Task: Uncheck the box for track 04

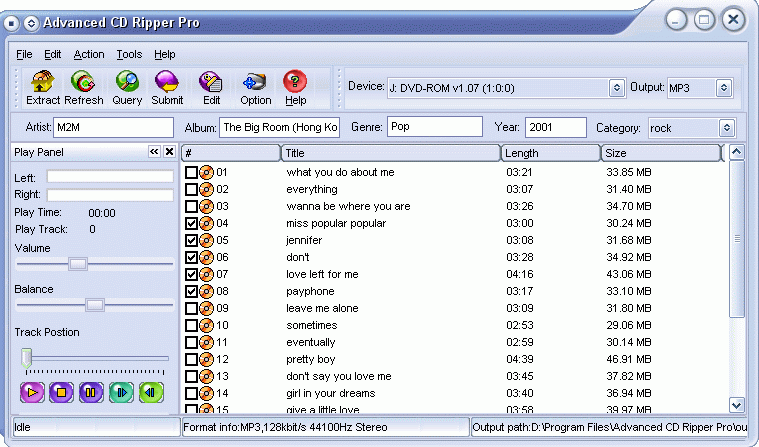Action: click(x=191, y=223)
